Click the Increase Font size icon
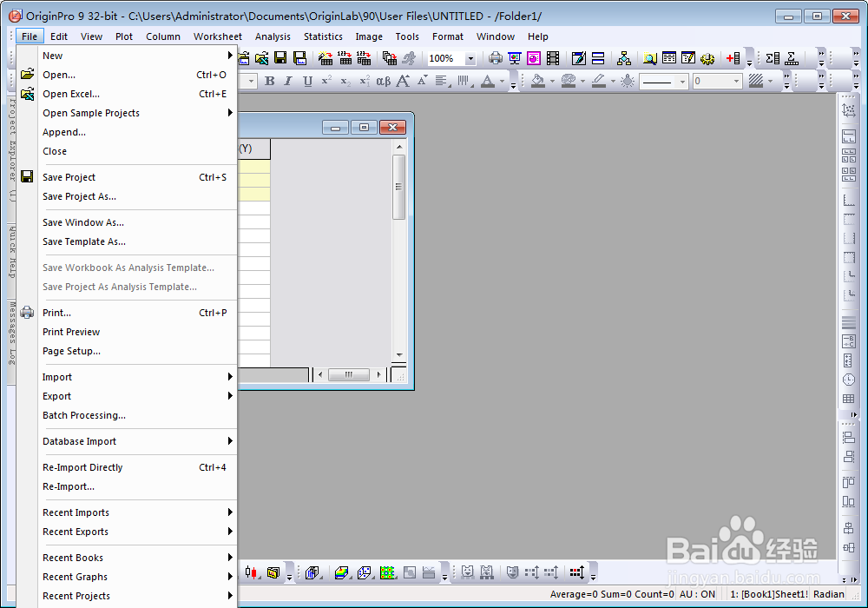The image size is (868, 608). click(403, 82)
